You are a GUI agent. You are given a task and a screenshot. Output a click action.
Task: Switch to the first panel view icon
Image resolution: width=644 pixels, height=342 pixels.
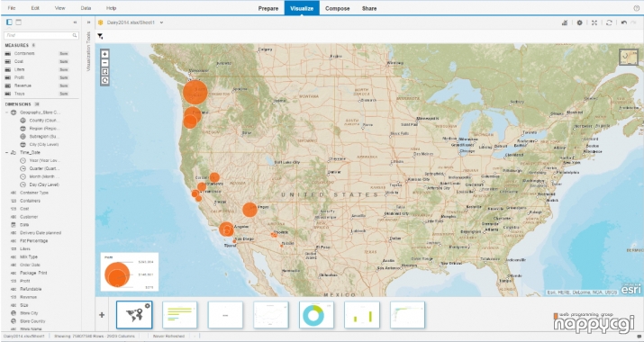click(9, 22)
